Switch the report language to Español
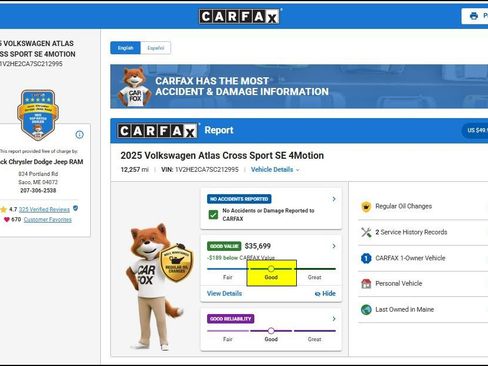The width and height of the screenshot is (488, 366). (x=156, y=48)
